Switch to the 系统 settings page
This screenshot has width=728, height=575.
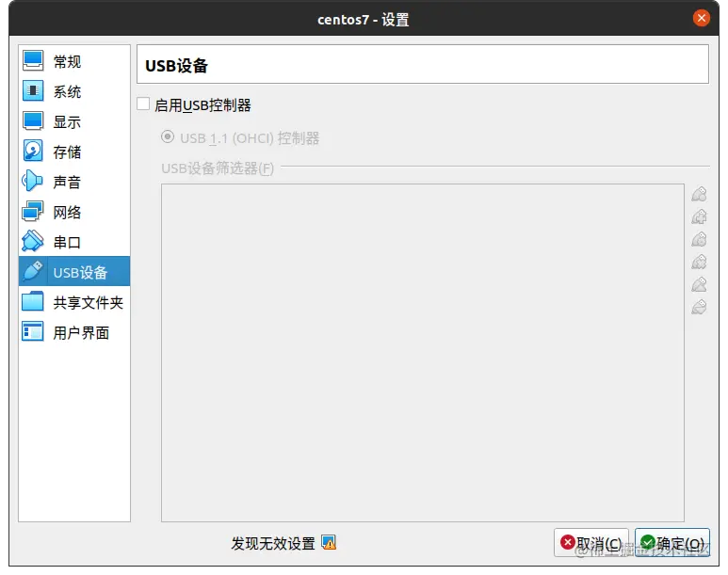(x=74, y=91)
